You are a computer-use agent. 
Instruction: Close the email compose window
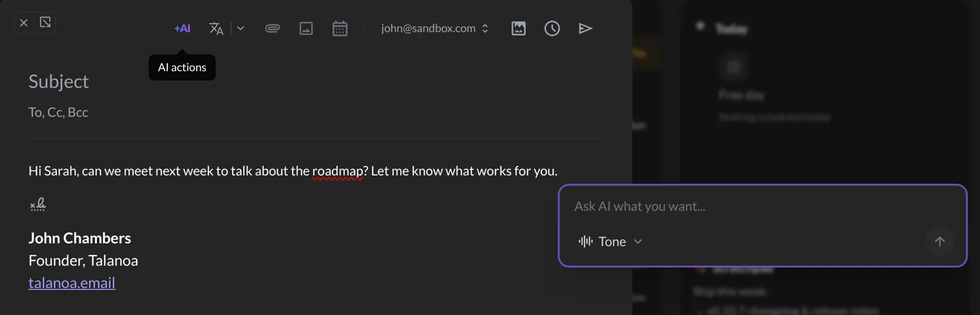pos(24,23)
